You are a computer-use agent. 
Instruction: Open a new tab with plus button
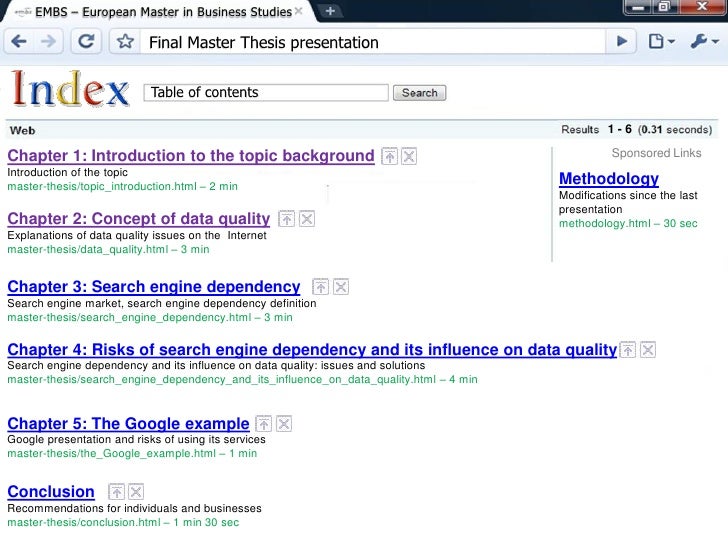coord(330,11)
